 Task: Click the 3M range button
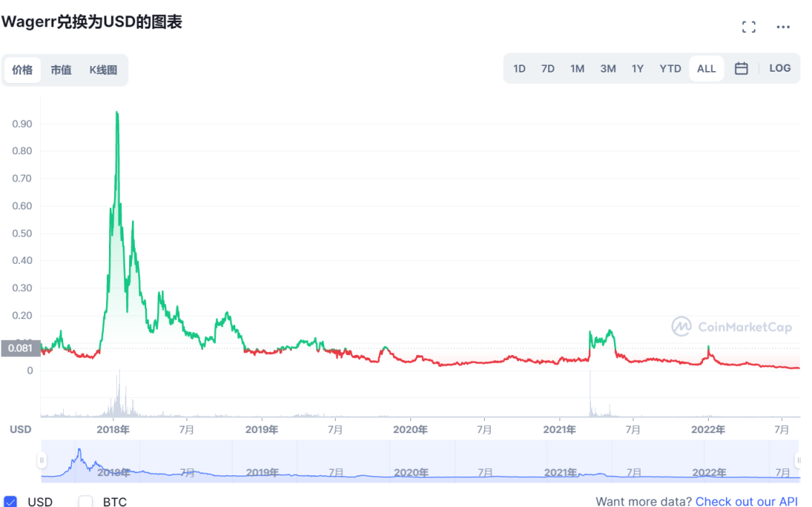point(608,68)
